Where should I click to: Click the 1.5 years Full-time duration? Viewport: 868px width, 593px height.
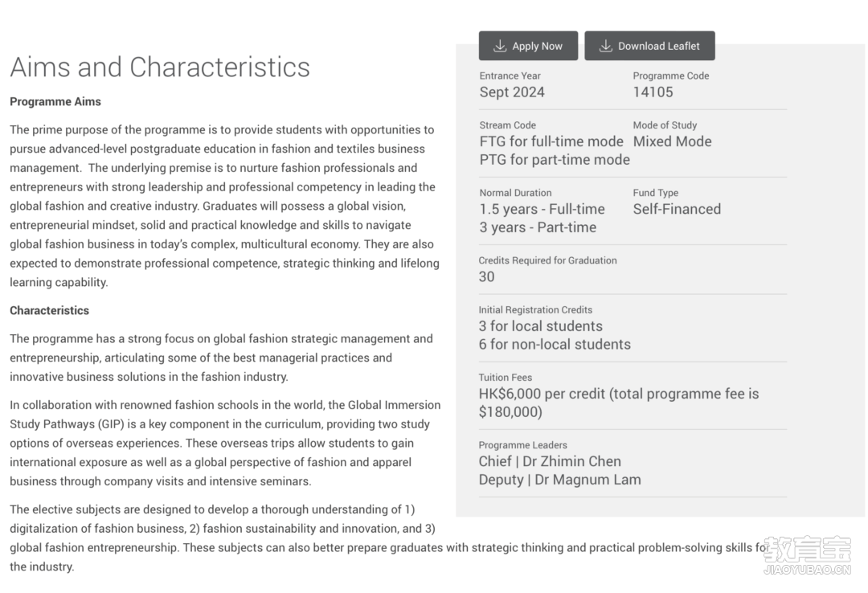point(542,209)
